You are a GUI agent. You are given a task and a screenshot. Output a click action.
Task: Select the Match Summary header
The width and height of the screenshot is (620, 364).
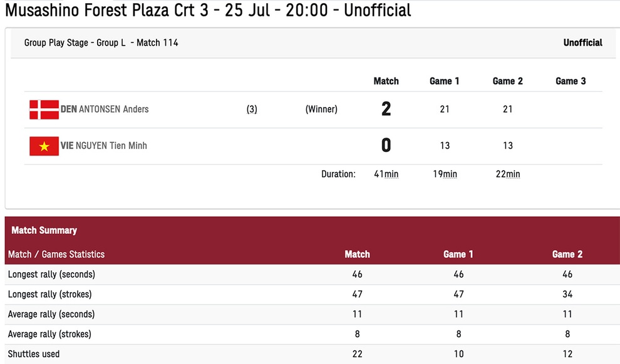click(44, 230)
